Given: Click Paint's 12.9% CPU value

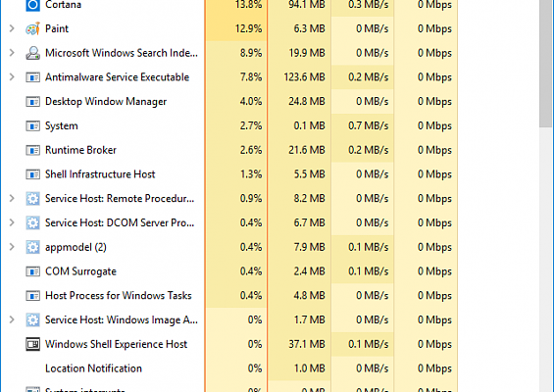Looking at the screenshot, I should tap(248, 28).
